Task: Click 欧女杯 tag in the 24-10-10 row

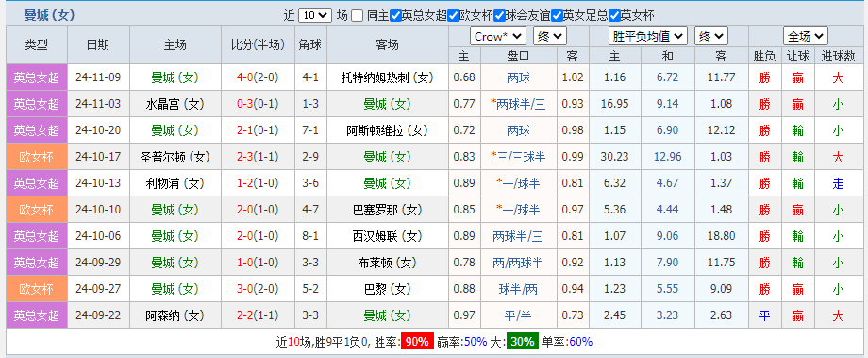Action: coord(37,210)
